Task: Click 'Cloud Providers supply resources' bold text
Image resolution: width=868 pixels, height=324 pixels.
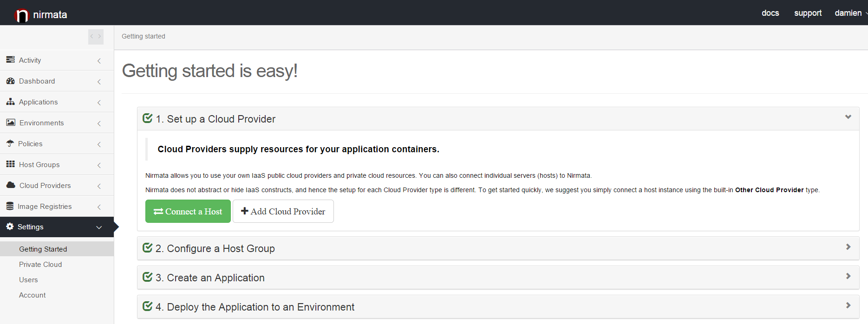Action: [x=298, y=149]
